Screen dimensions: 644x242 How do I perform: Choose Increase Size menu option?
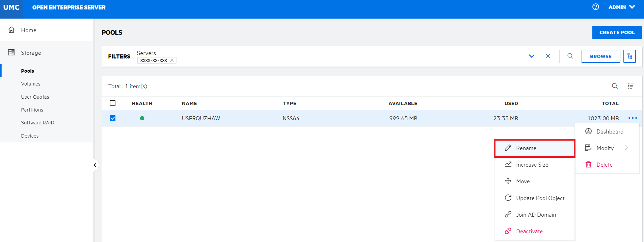pos(532,165)
